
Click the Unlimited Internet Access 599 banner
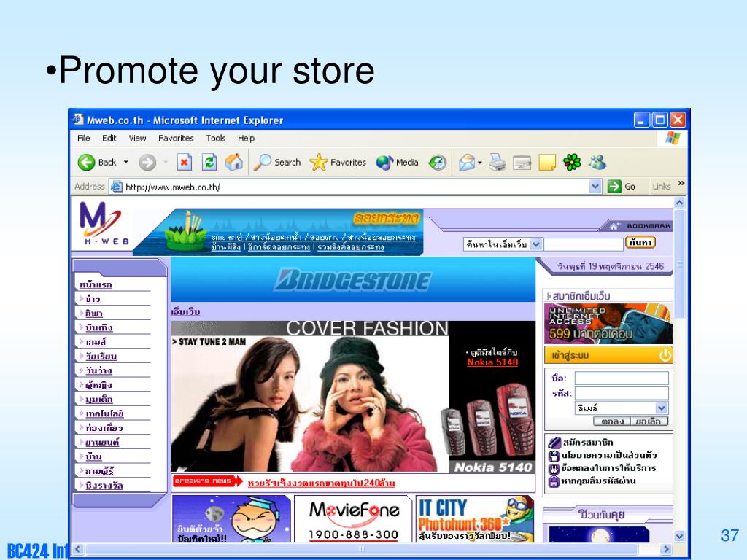pyautogui.click(x=608, y=324)
